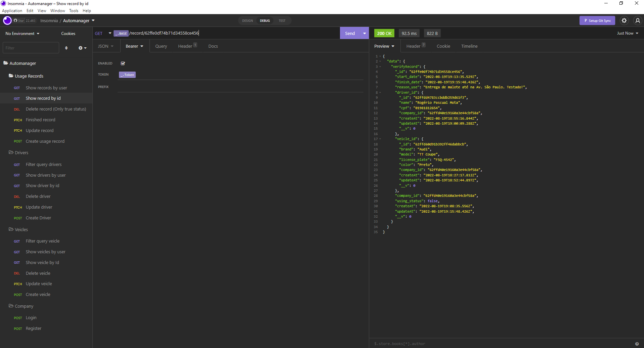The width and height of the screenshot is (644, 348).
Task: Click the sort requests icon beside Filter
Action: tap(66, 48)
